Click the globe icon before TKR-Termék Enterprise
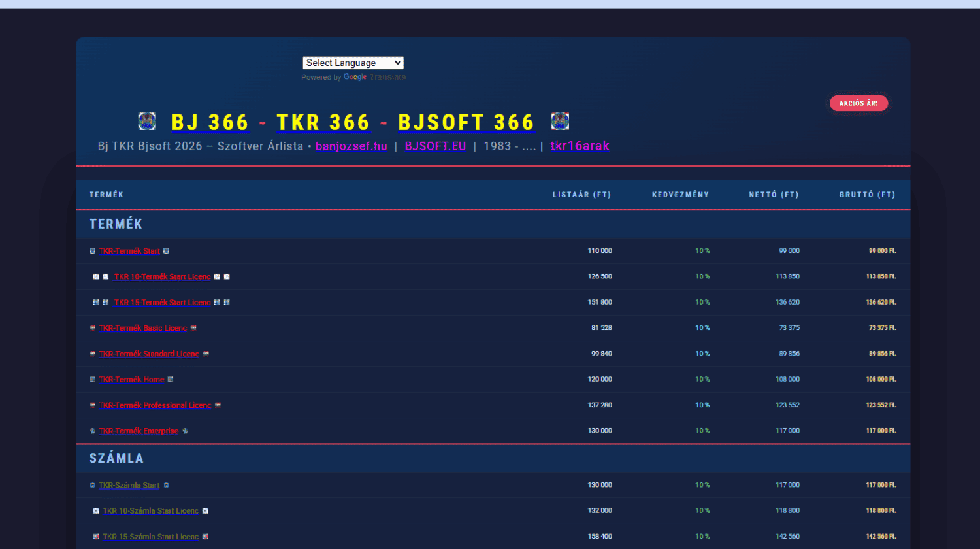 tap(92, 431)
